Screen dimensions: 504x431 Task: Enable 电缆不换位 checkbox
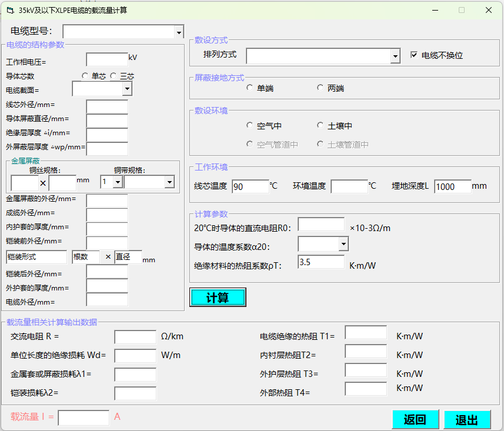[x=414, y=55]
